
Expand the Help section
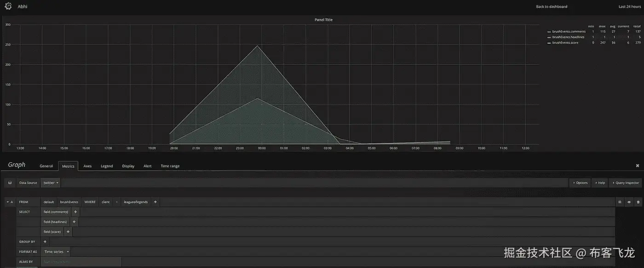click(600, 182)
